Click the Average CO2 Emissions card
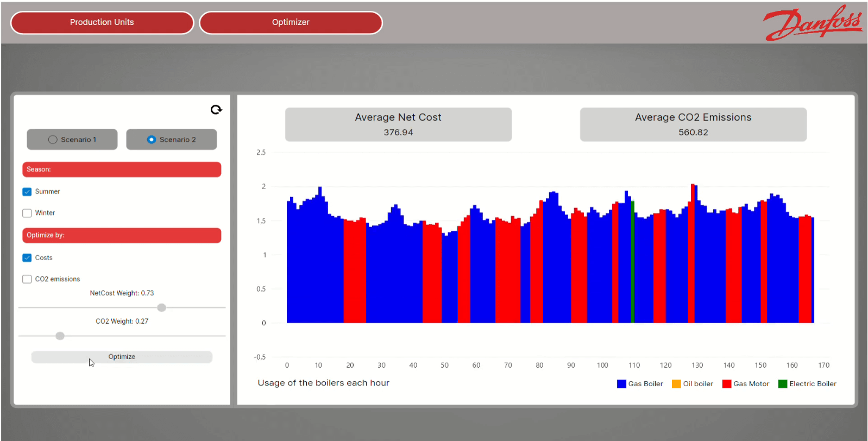Viewport: 868px width, 441px height. coord(693,124)
